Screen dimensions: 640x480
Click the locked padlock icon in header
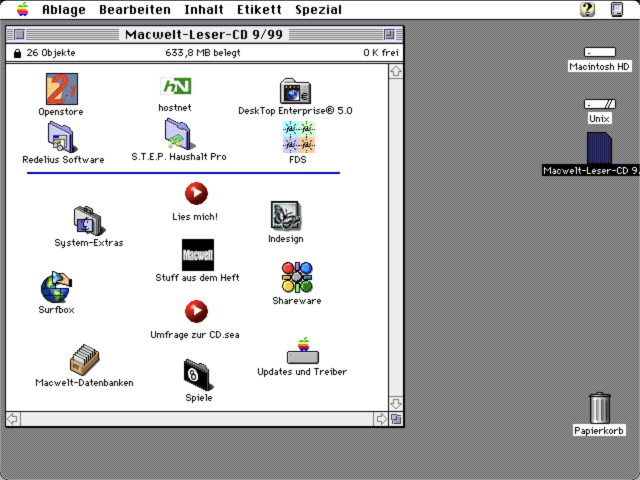pos(17,53)
